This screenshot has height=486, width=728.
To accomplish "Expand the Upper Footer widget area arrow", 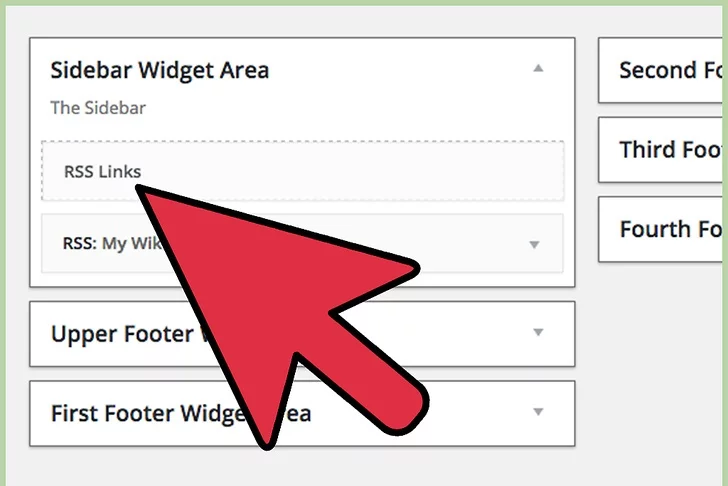I will pyautogui.click(x=538, y=332).
